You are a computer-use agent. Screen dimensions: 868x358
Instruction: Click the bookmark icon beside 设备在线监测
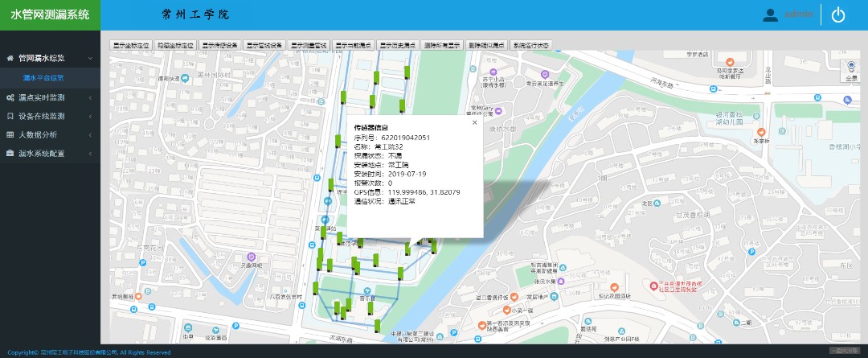[10, 116]
